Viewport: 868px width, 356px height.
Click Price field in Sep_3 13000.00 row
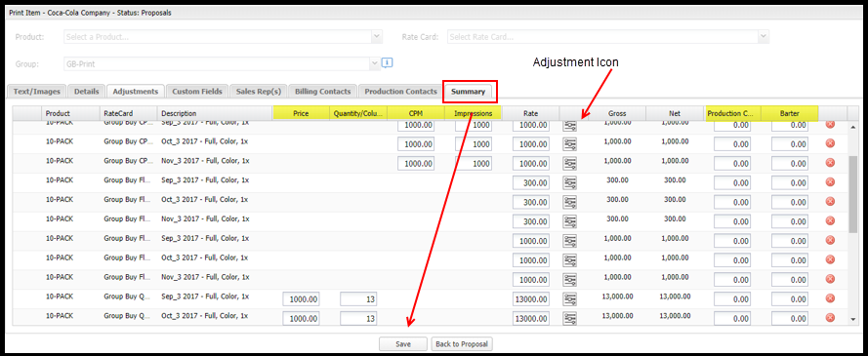click(x=301, y=299)
